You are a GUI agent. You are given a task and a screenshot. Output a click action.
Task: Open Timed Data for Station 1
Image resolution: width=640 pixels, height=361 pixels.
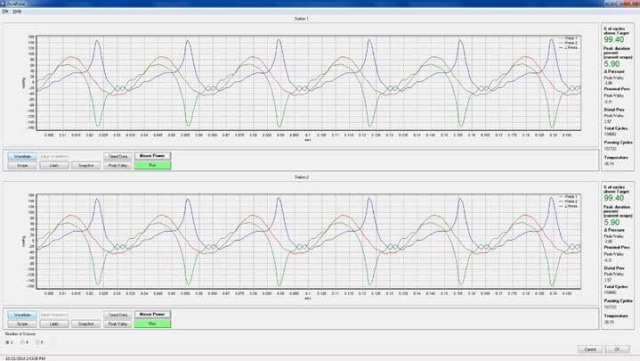point(118,156)
